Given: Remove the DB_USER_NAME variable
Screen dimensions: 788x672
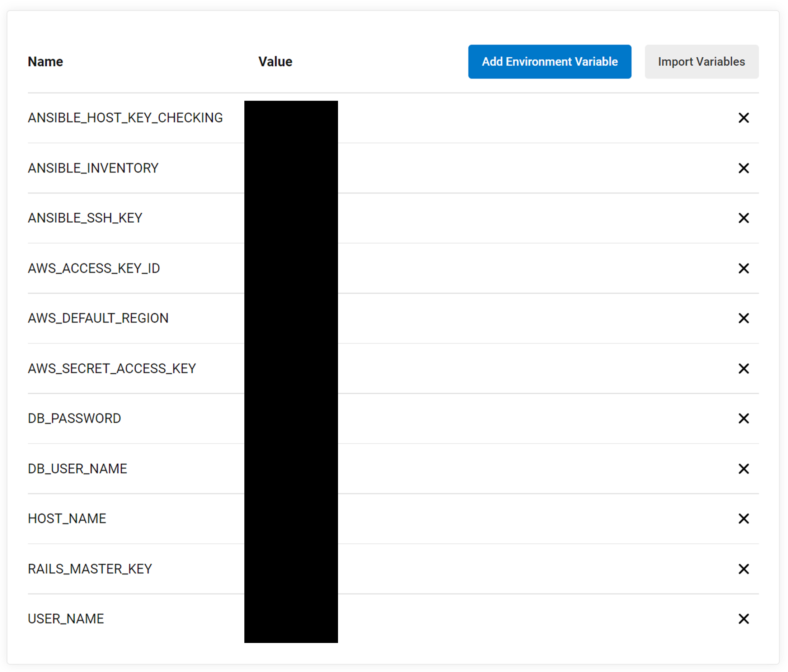Looking at the screenshot, I should tap(743, 469).
